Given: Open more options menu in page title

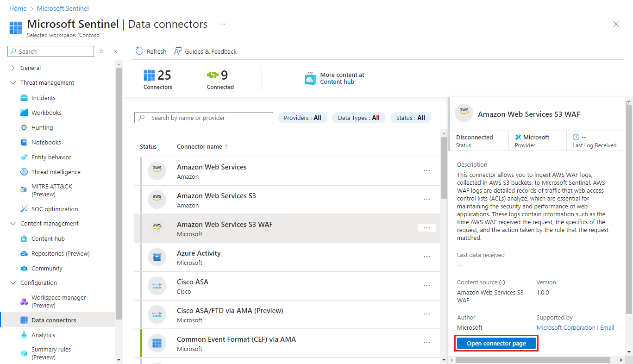Looking at the screenshot, I should click(222, 24).
